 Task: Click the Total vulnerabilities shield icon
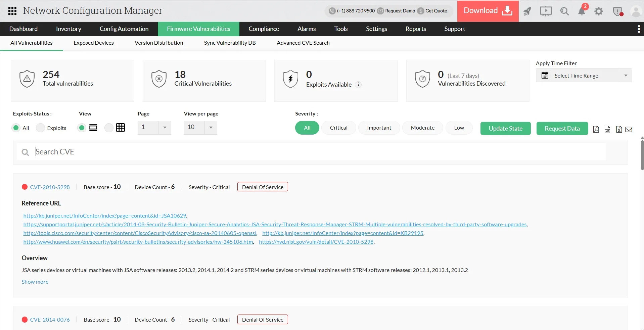[x=27, y=79]
